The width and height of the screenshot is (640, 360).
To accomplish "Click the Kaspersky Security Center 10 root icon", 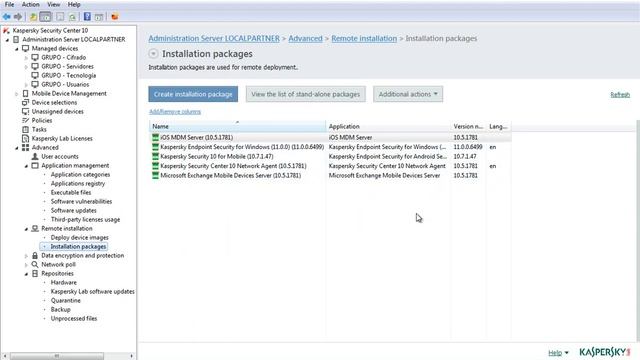I will pos(6,31).
